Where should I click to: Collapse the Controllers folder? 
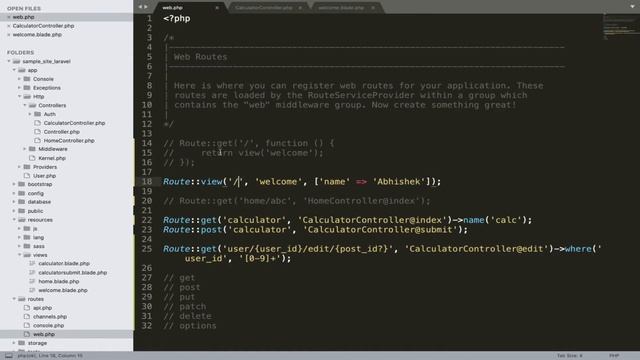point(24,105)
